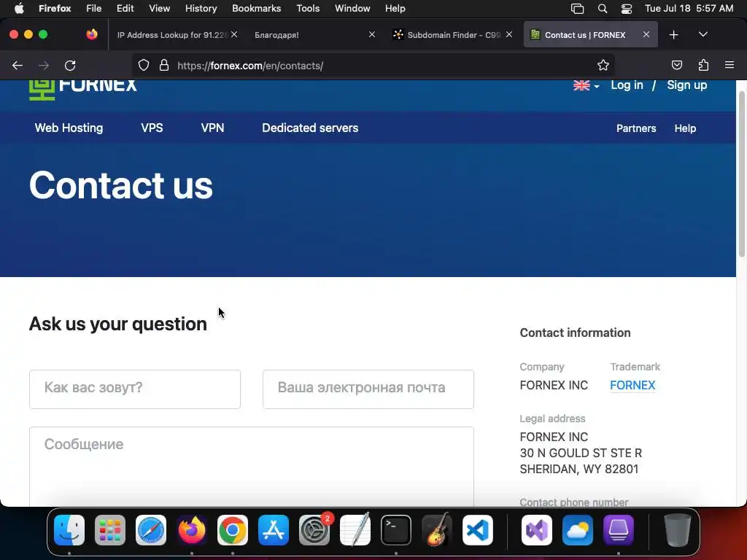Open the language flag dropdown
This screenshot has height=560, width=747.
[x=586, y=86]
